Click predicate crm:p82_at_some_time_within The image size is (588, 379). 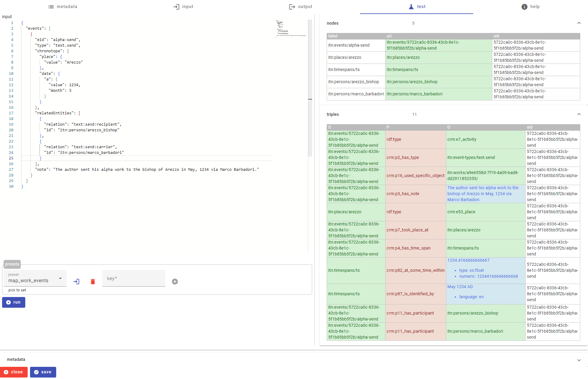(416, 270)
